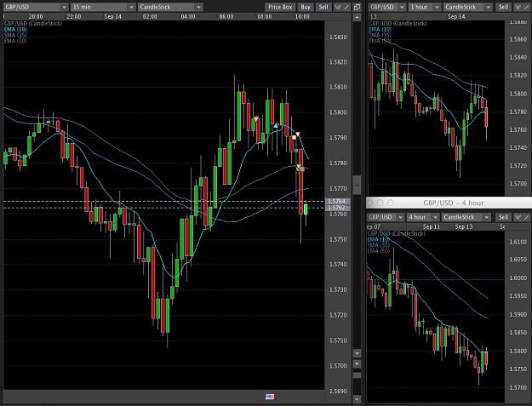Click the 1.6000 price label on the 4 hour price axis
Viewport: 532px width, 406px height.
click(x=518, y=277)
